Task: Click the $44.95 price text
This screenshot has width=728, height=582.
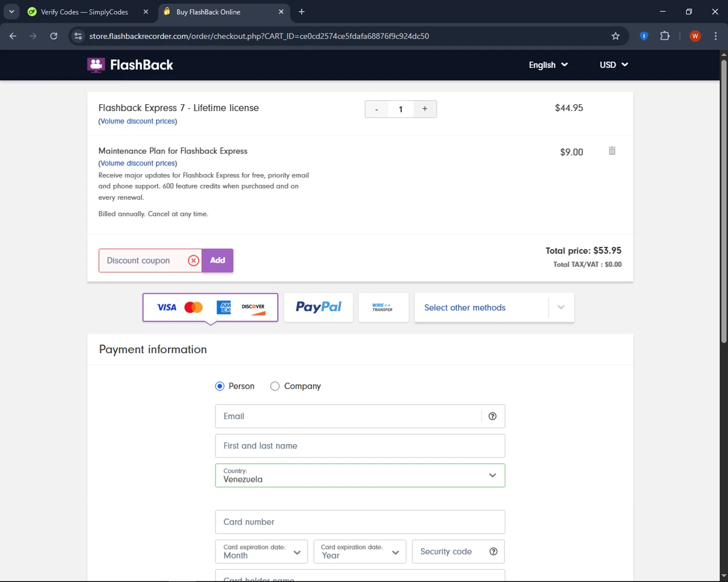Action: tap(569, 108)
